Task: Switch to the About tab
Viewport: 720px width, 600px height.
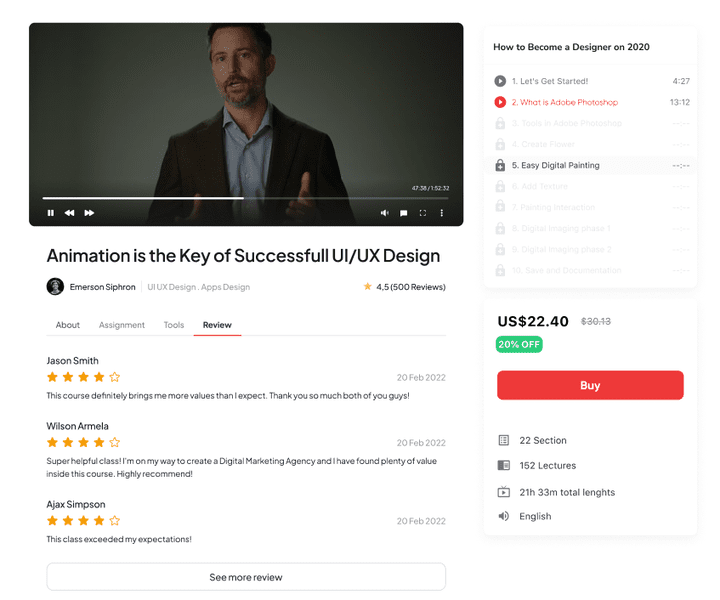Action: pos(68,325)
